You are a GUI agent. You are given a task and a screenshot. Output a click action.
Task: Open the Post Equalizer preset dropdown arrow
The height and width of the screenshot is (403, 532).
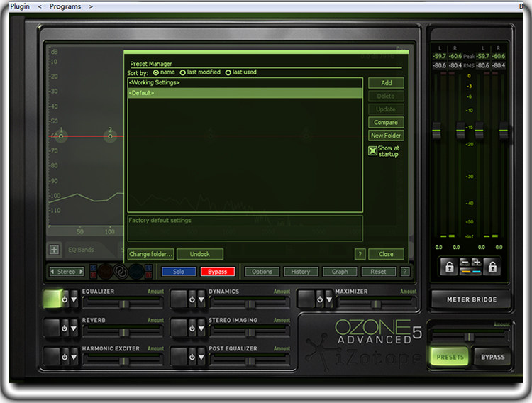[201, 357]
